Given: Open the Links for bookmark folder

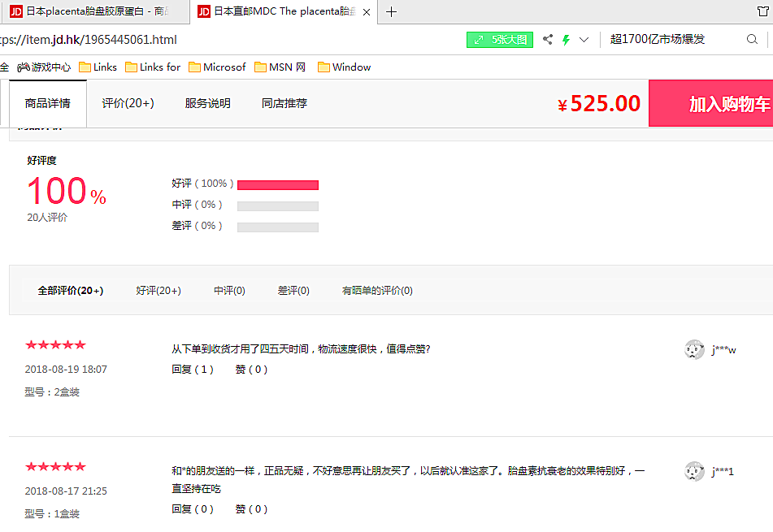Looking at the screenshot, I should click(152, 67).
